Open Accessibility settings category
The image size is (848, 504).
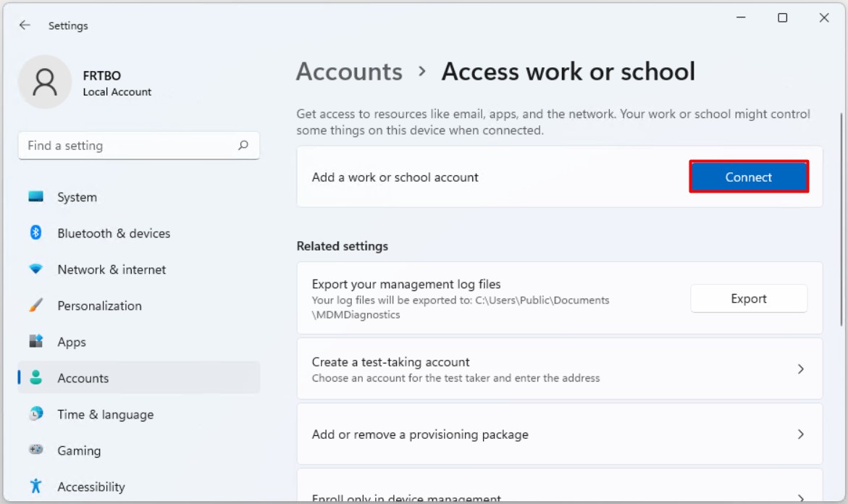click(x=139, y=487)
